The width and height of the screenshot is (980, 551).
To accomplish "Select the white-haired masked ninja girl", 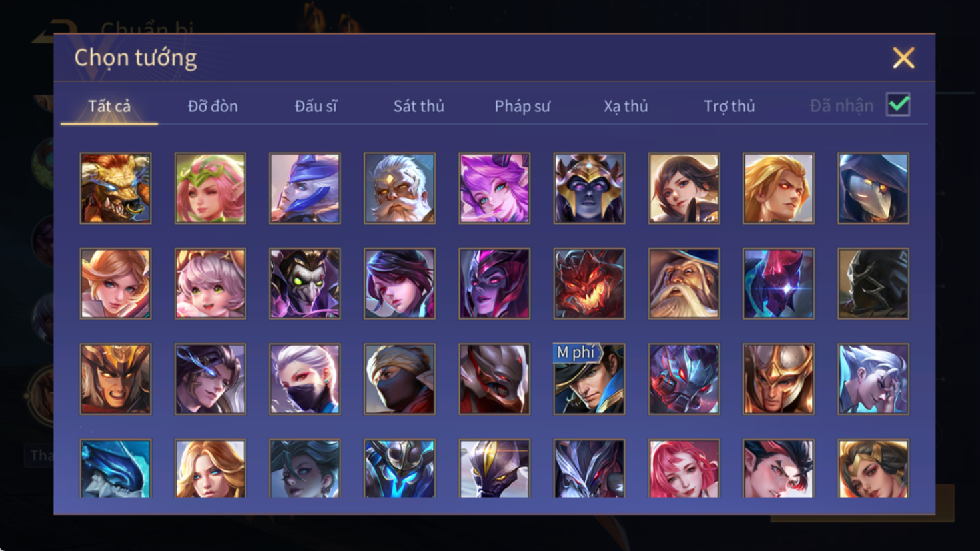I will [x=305, y=379].
